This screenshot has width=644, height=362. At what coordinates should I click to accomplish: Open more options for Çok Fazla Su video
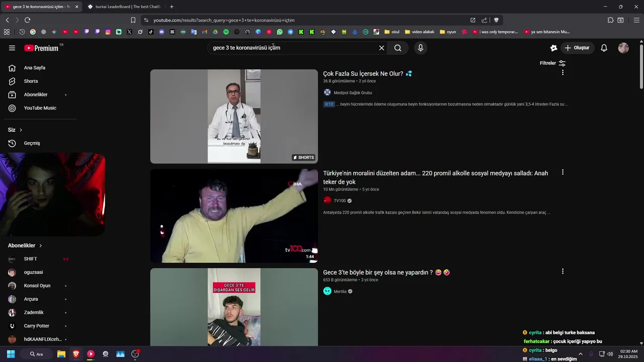[562, 72]
